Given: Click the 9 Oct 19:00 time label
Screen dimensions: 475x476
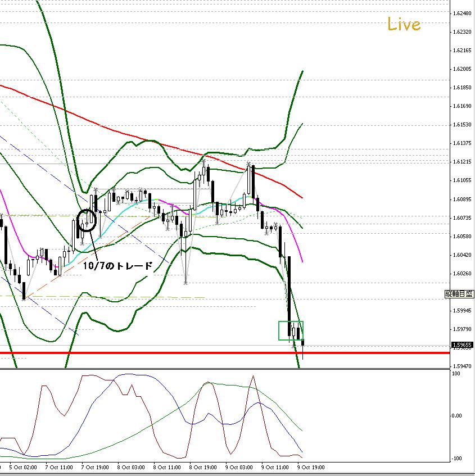Looking at the screenshot, I should pyautogui.click(x=311, y=467).
